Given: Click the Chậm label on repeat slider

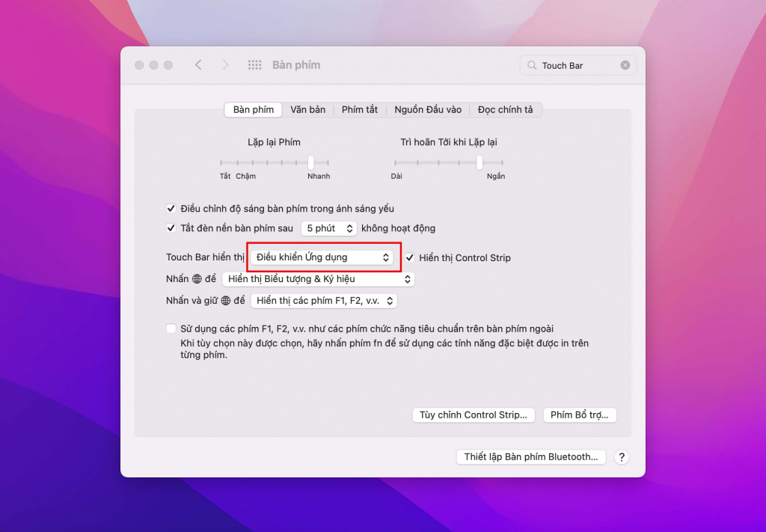Looking at the screenshot, I should pyautogui.click(x=245, y=177).
